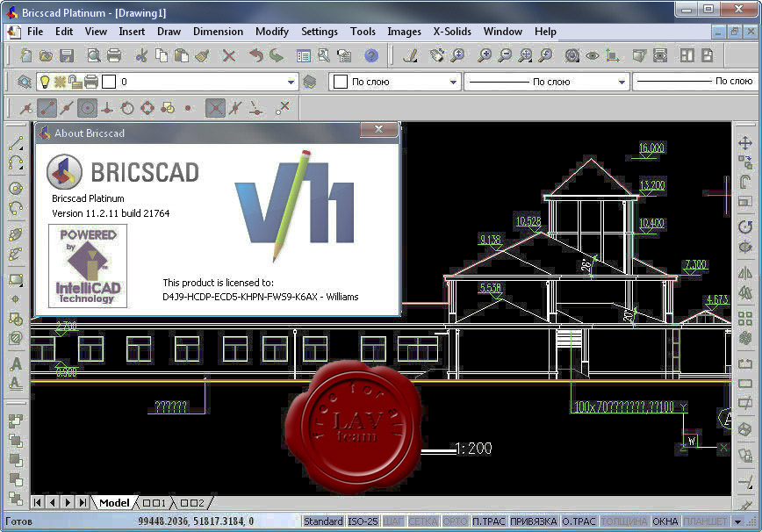Open Print Preview from the toolbar
The image size is (762, 532).
[x=93, y=55]
